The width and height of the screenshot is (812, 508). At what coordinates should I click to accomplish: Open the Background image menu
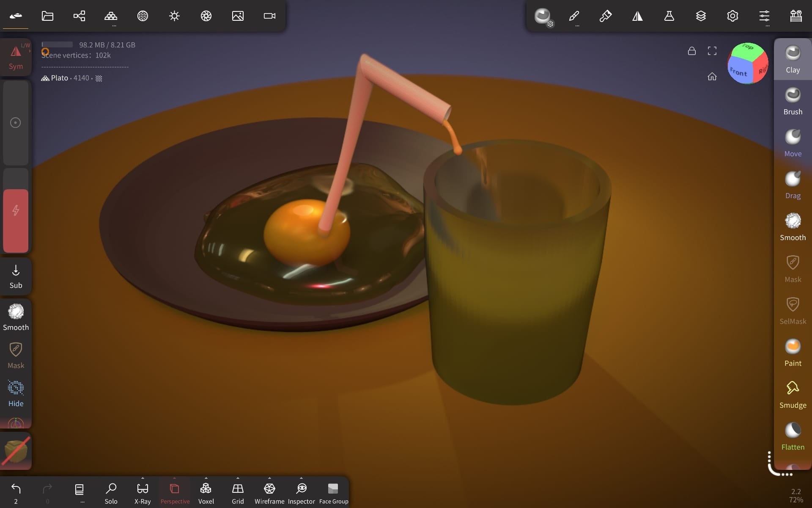[238, 16]
